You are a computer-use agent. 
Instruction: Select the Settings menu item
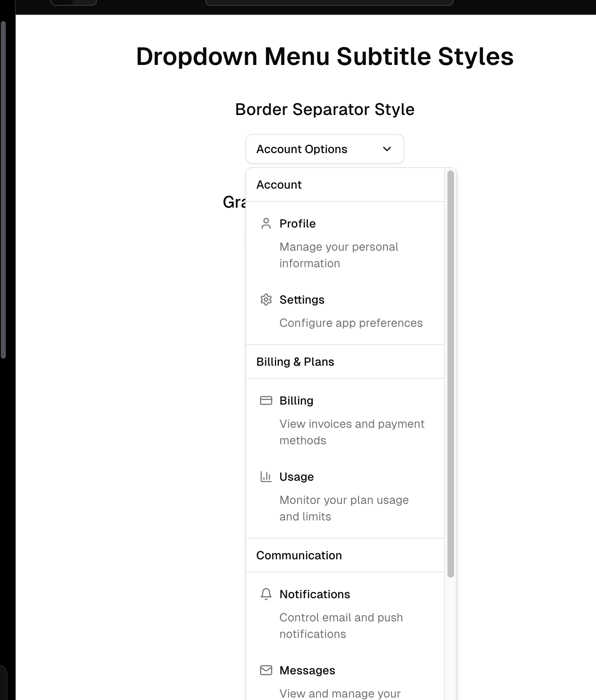pos(302,300)
